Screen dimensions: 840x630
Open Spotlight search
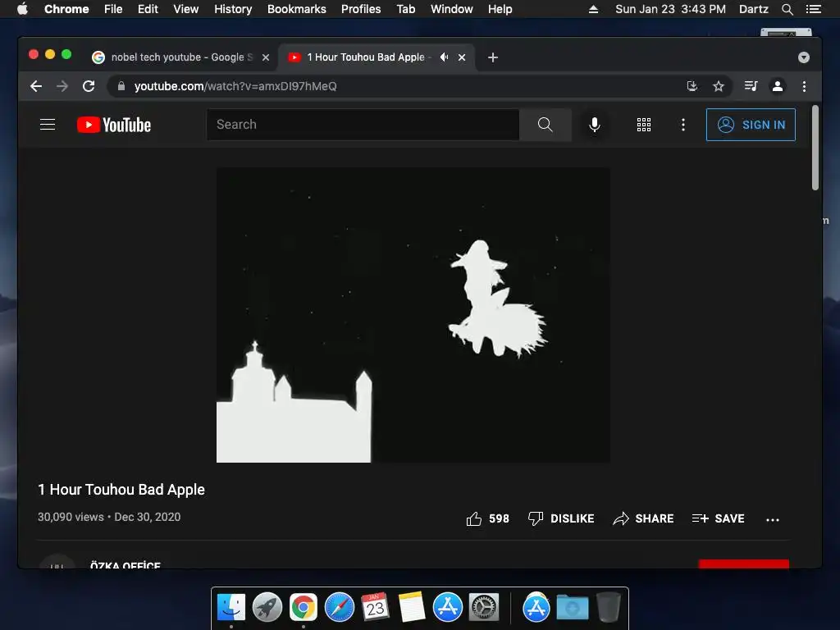[x=787, y=9]
